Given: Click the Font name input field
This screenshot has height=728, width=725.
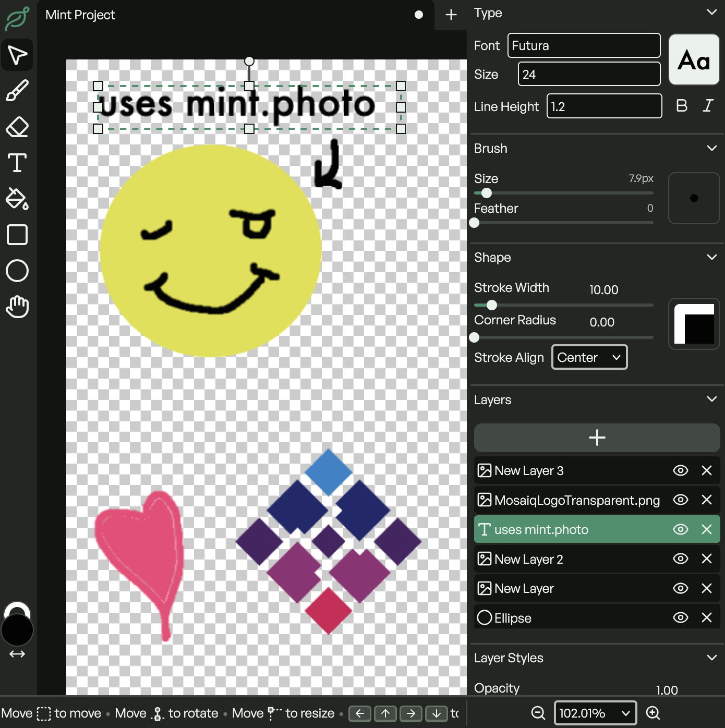Looking at the screenshot, I should click(x=584, y=45).
